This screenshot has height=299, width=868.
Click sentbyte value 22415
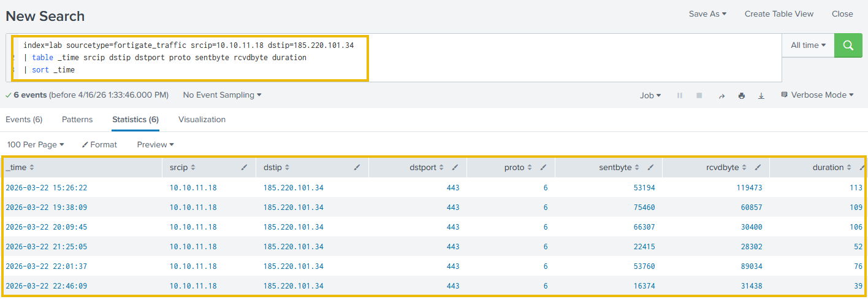pos(644,247)
